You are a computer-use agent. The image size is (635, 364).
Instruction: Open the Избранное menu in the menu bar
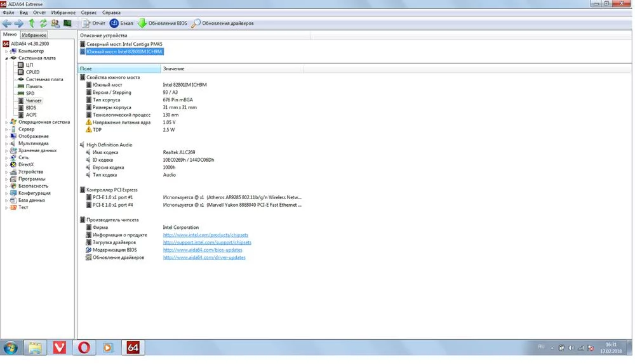pos(63,13)
